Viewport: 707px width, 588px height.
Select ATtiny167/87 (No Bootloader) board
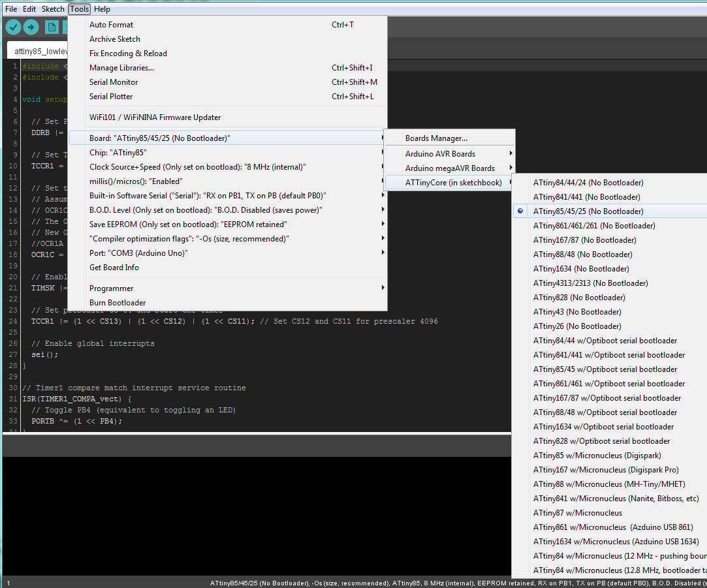click(610, 240)
